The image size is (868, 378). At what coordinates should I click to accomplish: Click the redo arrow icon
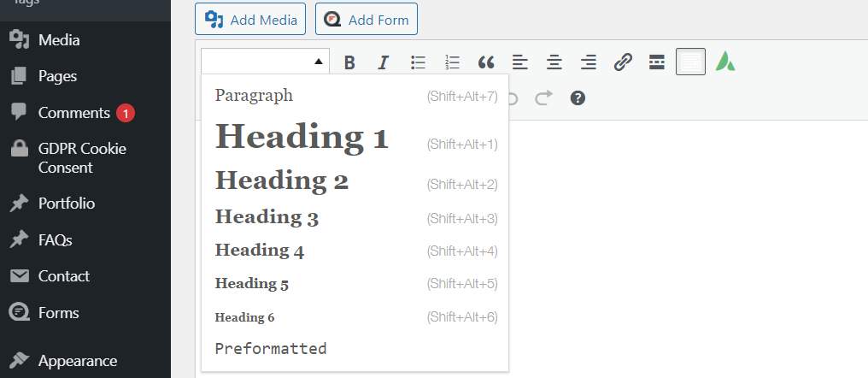coord(543,98)
